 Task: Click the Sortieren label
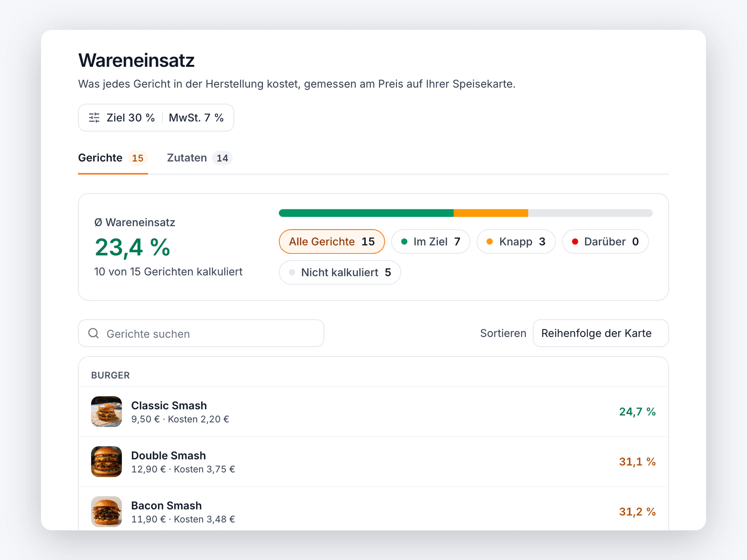point(503,333)
